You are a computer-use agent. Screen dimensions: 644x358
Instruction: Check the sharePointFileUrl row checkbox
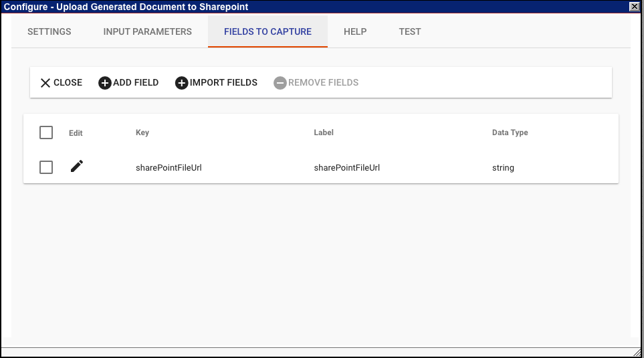click(46, 167)
